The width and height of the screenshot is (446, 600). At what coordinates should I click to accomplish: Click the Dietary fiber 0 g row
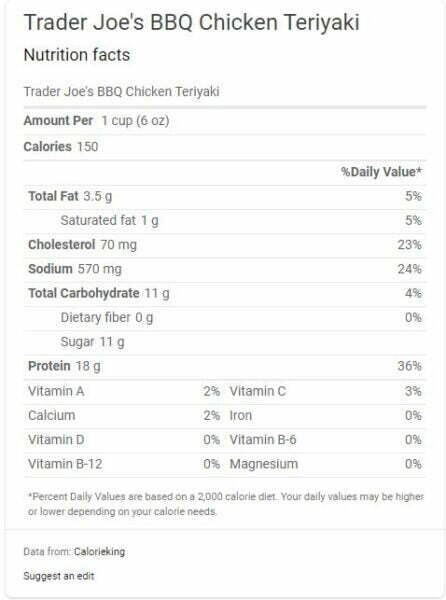point(225,318)
